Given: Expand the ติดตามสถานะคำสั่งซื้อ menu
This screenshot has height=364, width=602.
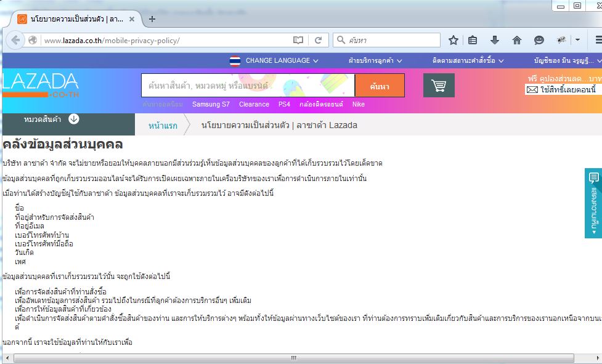Looking at the screenshot, I should [468, 60].
